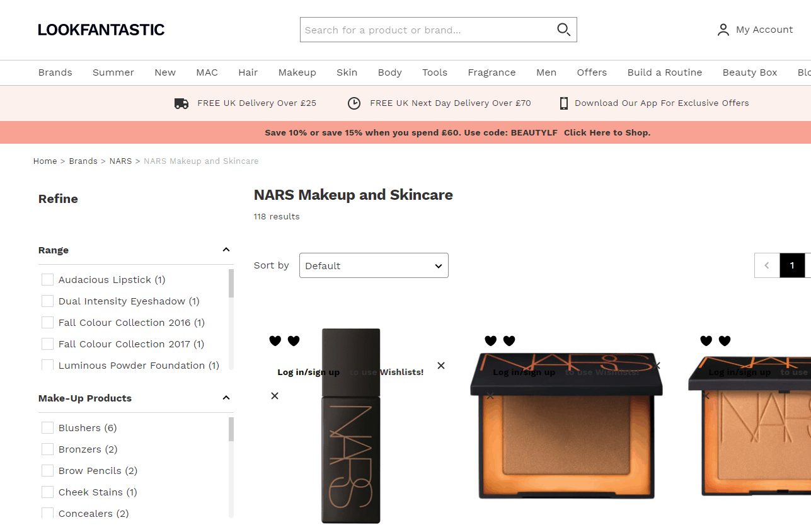The width and height of the screenshot is (811, 532).
Task: Click the delivery truck icon
Action: tap(181, 103)
